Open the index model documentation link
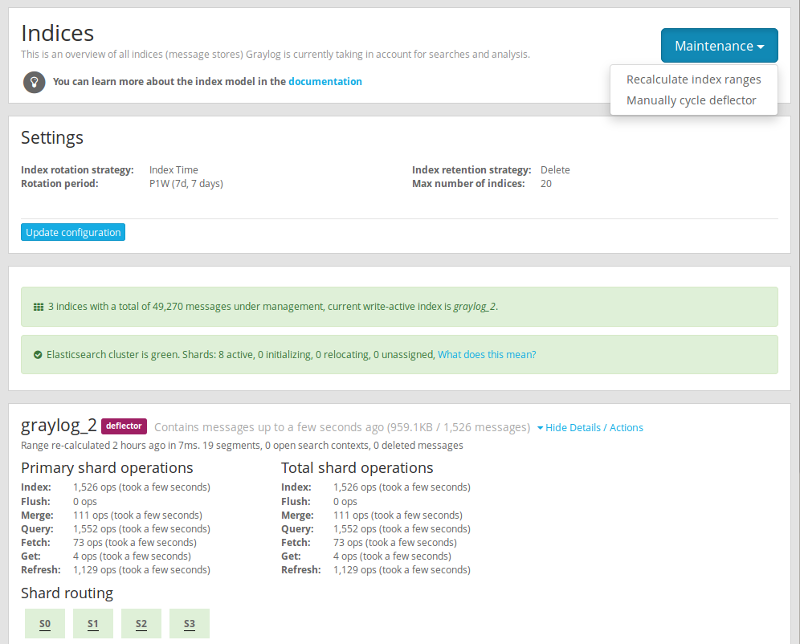The width and height of the screenshot is (800, 644). pyautogui.click(x=325, y=81)
